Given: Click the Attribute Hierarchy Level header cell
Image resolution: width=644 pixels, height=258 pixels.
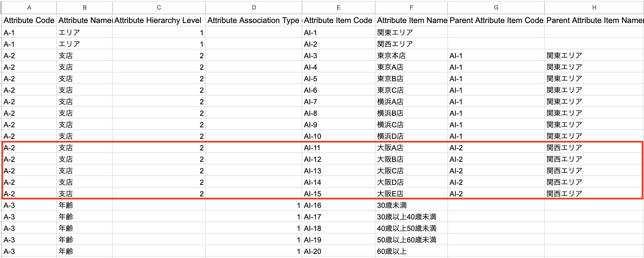Looking at the screenshot, I should (x=158, y=20).
